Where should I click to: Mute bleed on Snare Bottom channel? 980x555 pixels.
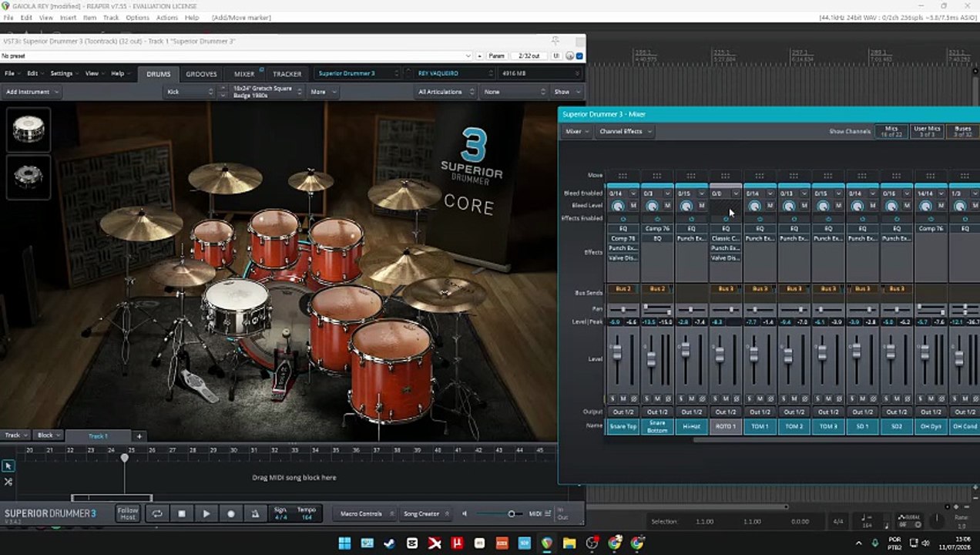pyautogui.click(x=667, y=206)
